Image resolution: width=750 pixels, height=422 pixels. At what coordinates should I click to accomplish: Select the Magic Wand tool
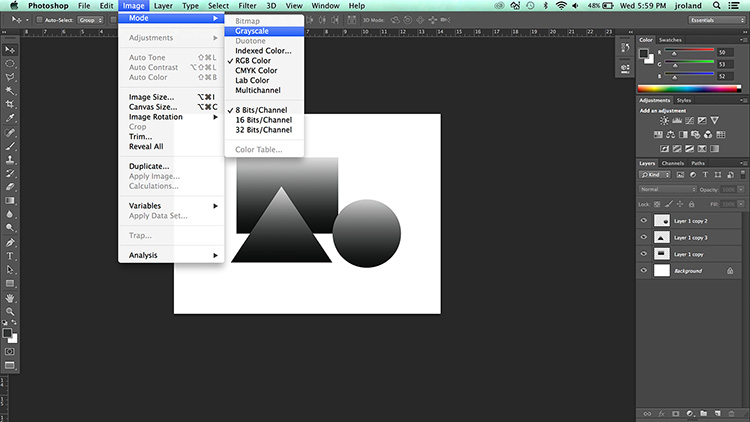(10, 90)
